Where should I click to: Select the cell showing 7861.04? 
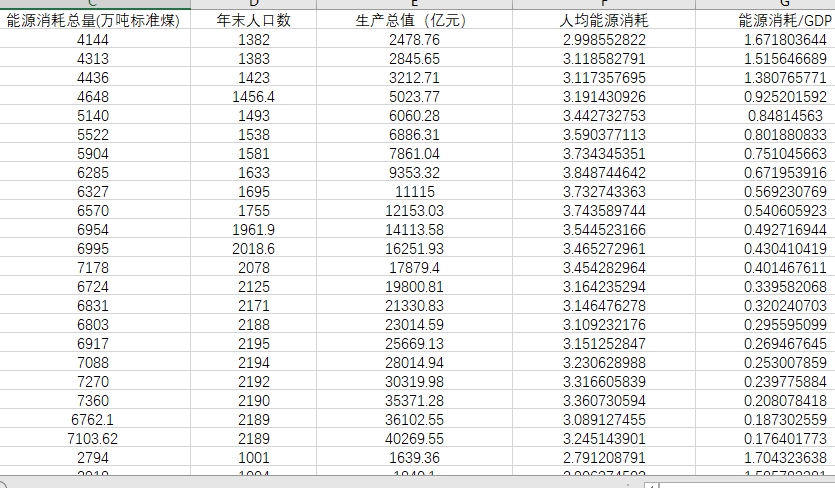pos(414,153)
